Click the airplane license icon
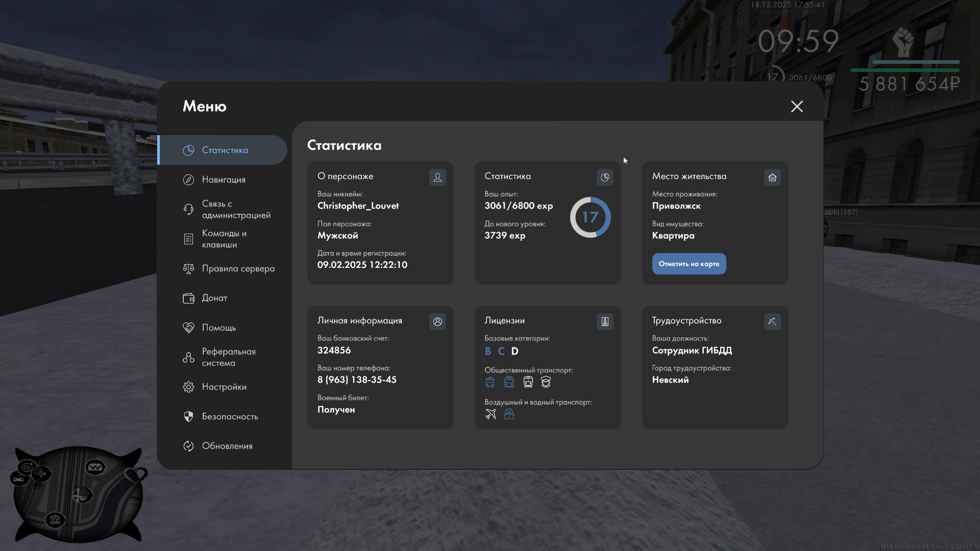This screenshot has width=980, height=551. coord(491,414)
